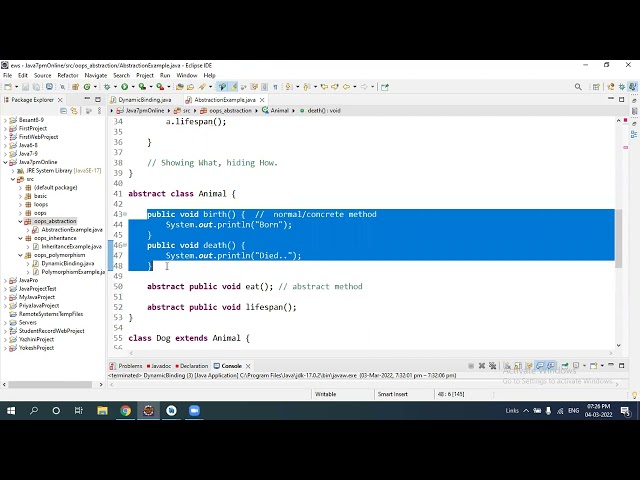640x480 pixels.
Task: Open the Source menu
Action: point(42,76)
